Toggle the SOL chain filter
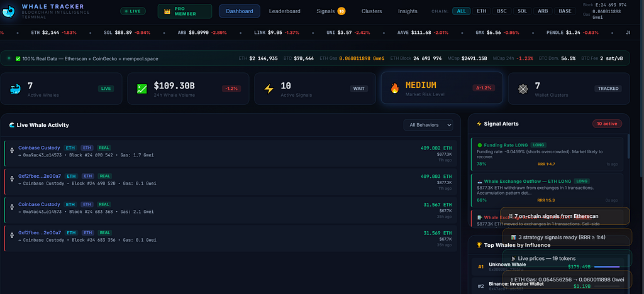644x294 pixels. 523,11
